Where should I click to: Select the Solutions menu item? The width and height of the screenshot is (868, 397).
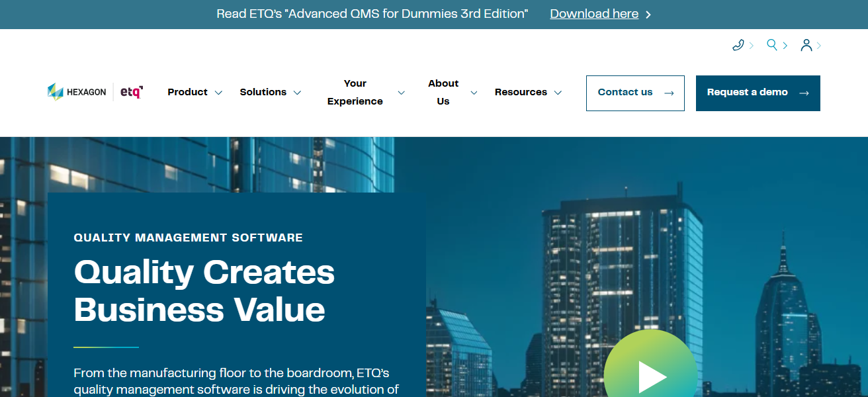tap(262, 93)
